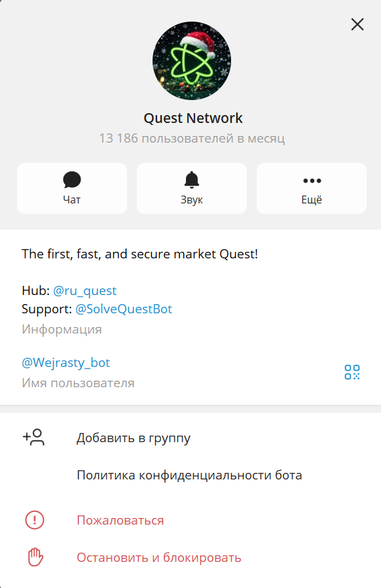This screenshot has width=381, height=588.
Task: Mute the bot using the Звук bell toggle
Action: click(x=191, y=179)
